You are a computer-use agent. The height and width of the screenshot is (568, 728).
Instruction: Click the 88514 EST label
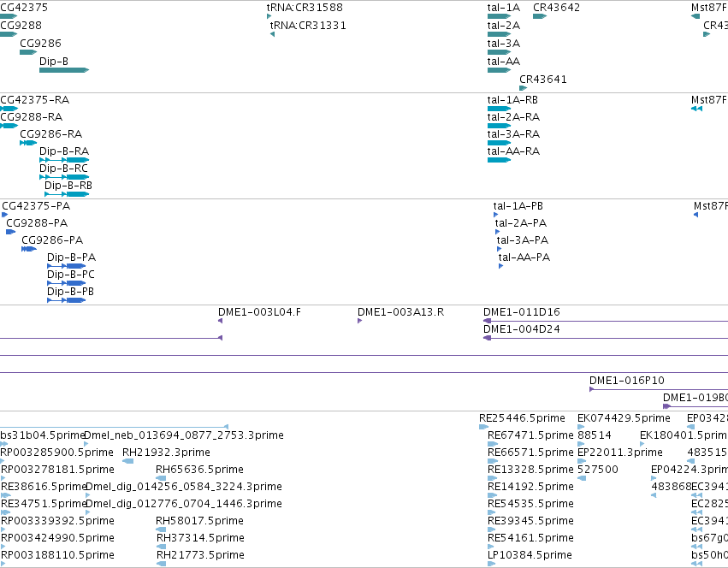click(x=595, y=435)
